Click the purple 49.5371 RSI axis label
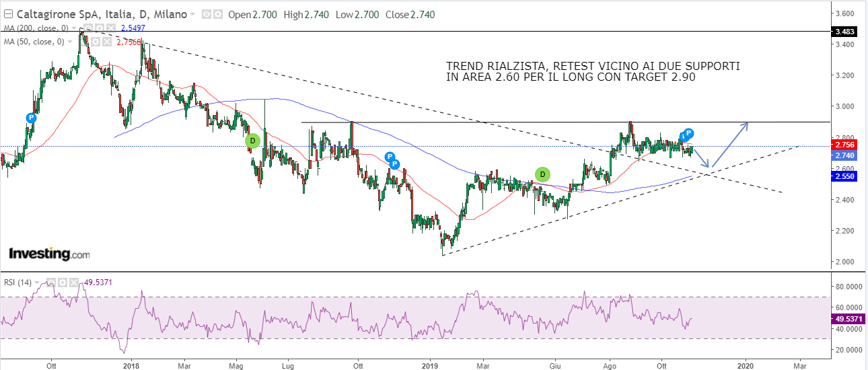 (848, 319)
